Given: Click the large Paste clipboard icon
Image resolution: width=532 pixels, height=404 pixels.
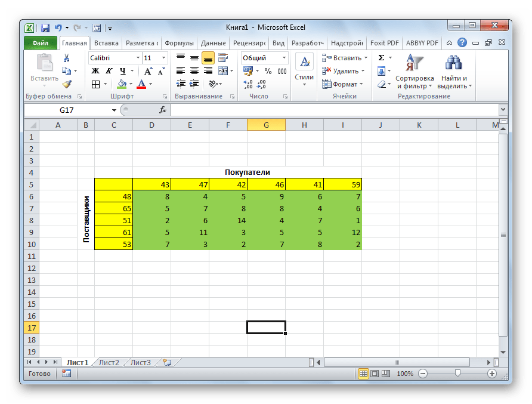Looking at the screenshot, I should click(45, 63).
